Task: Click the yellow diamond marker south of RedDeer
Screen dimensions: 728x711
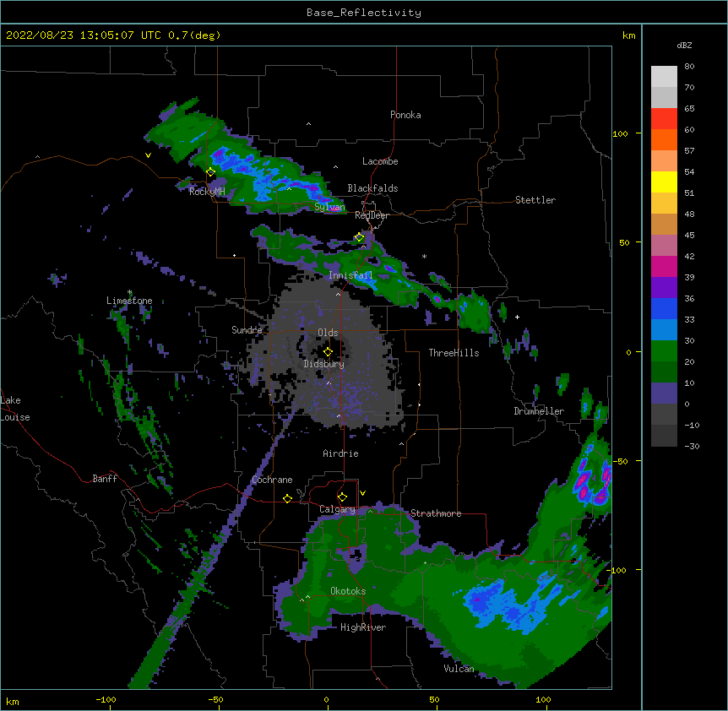Action: [x=360, y=237]
